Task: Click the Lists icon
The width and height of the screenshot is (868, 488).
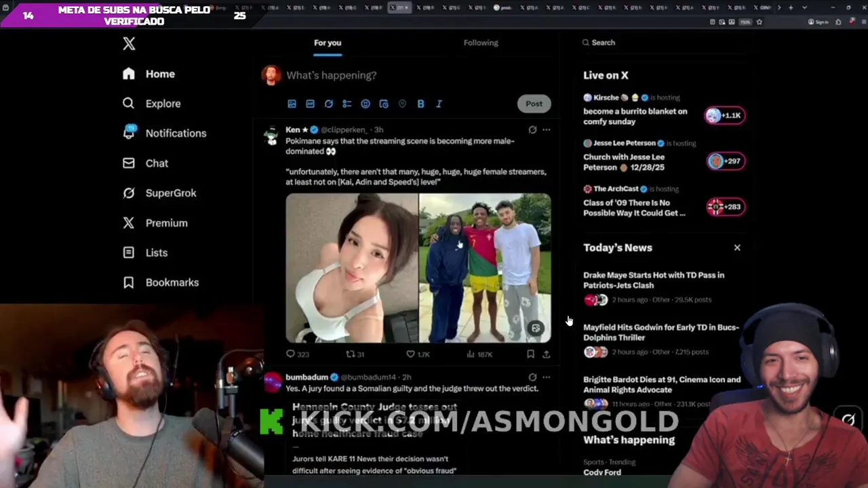Action: pyautogui.click(x=129, y=253)
